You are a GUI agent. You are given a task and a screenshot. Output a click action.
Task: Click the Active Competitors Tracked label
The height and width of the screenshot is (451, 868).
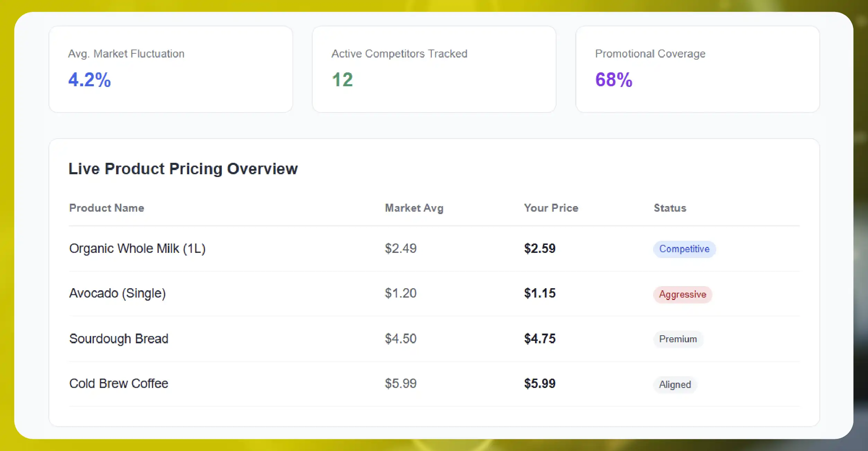[399, 54]
